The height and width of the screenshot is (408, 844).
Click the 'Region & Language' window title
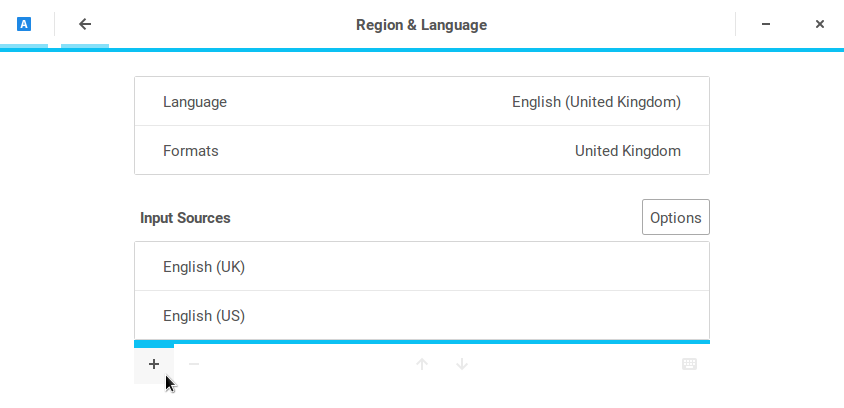(x=421, y=24)
